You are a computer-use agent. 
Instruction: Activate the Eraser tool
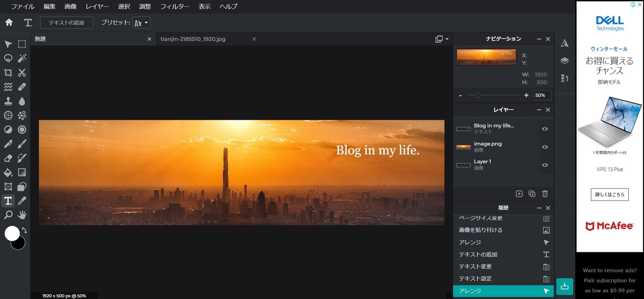coord(8,158)
